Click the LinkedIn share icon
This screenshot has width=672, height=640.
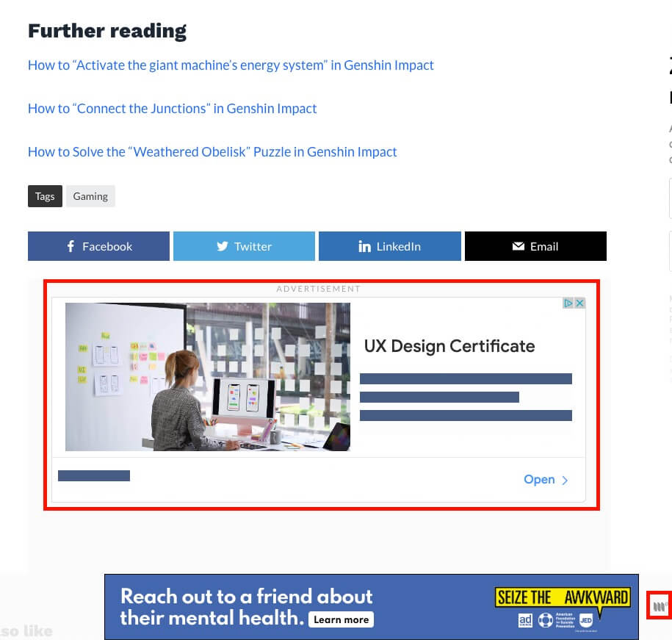pyautogui.click(x=365, y=245)
